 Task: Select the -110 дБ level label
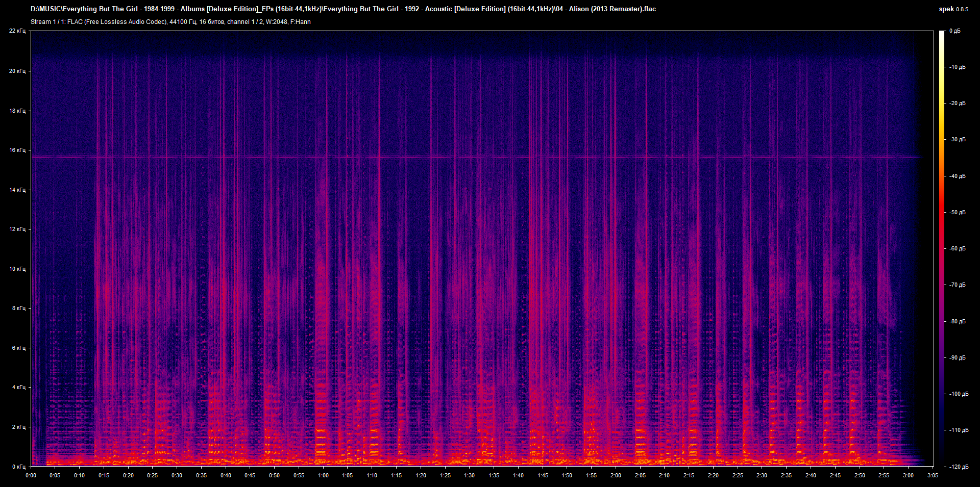[959, 430]
